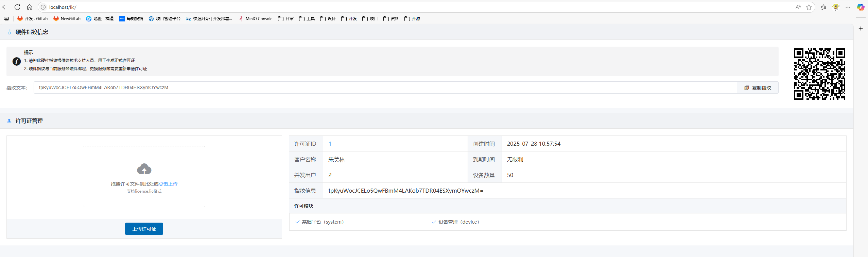Expand the 日常 bookmarks folder

coord(286,19)
